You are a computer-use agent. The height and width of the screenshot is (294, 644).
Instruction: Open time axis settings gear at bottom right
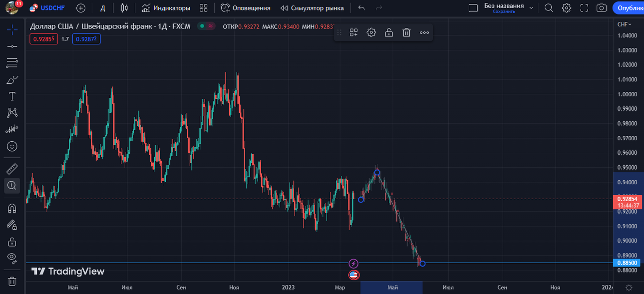(x=629, y=287)
